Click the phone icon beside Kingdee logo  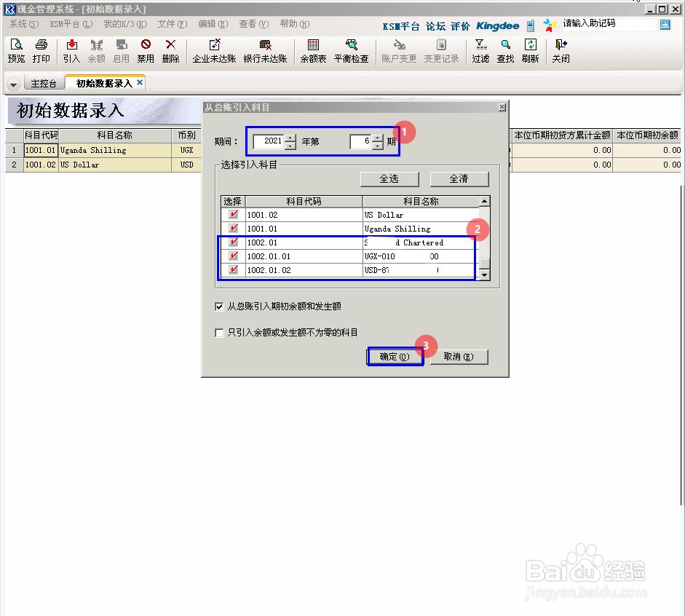tap(531, 25)
